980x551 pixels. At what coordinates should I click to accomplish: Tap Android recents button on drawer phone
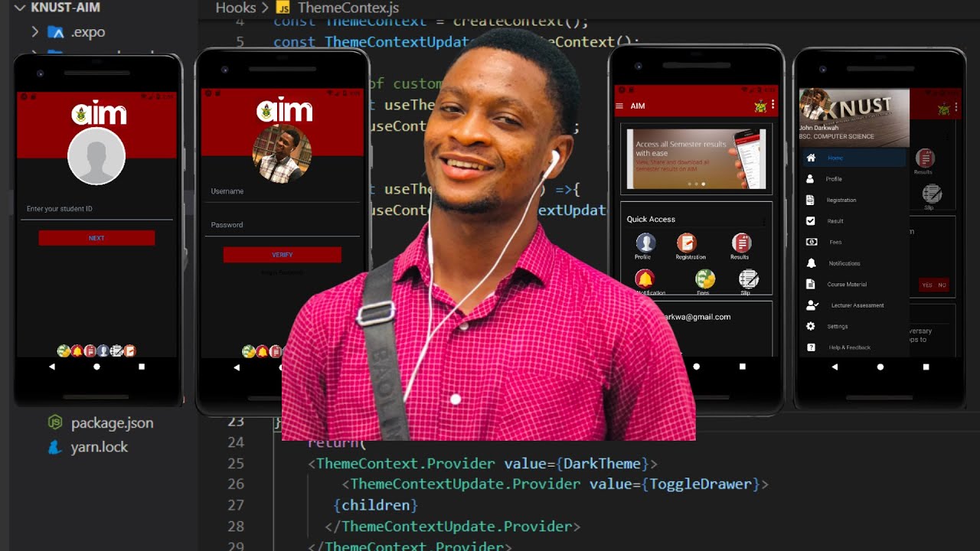(926, 367)
